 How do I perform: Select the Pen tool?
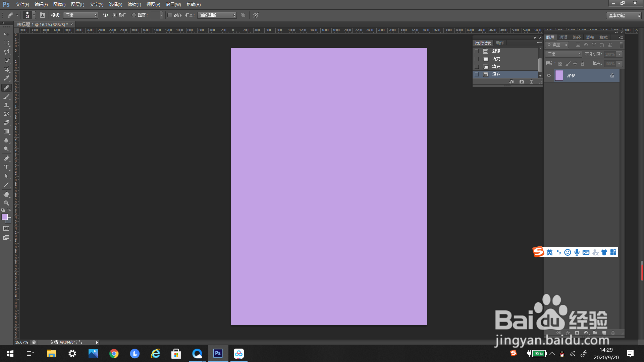6,159
